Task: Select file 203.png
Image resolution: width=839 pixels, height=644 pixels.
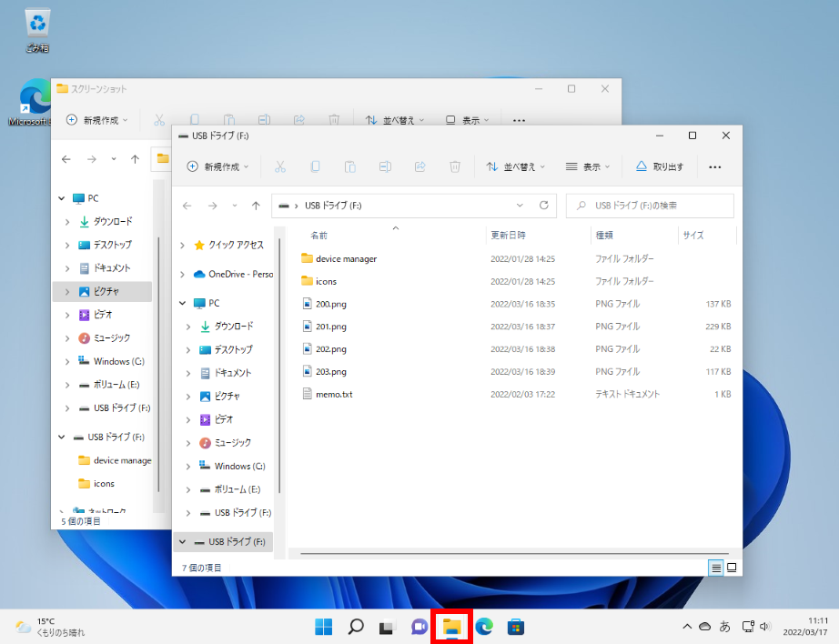Action: click(324, 372)
